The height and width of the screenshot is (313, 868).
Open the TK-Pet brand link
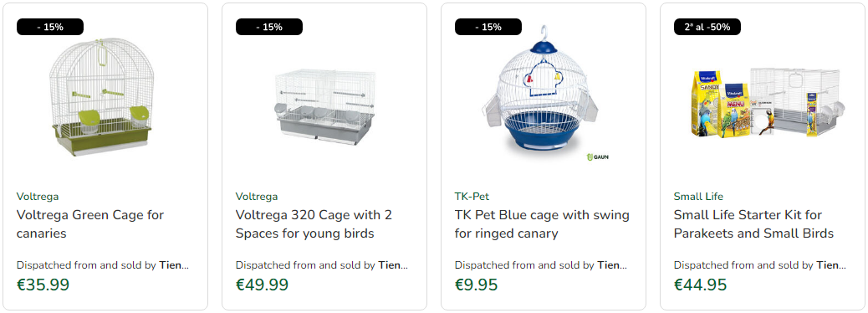point(472,196)
